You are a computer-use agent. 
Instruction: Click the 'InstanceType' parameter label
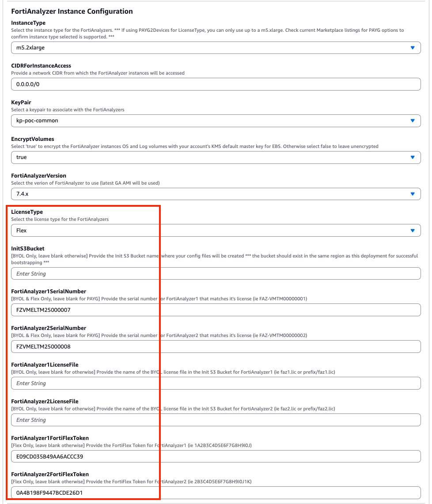click(x=28, y=23)
